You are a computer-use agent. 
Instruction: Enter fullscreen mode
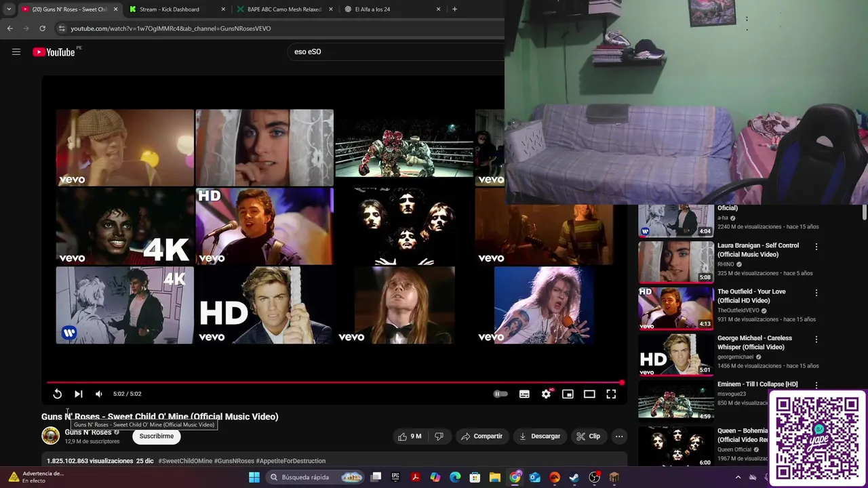click(x=611, y=394)
